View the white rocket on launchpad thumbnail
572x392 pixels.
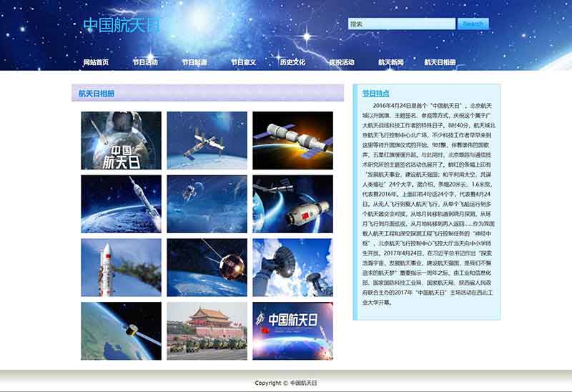(x=121, y=268)
